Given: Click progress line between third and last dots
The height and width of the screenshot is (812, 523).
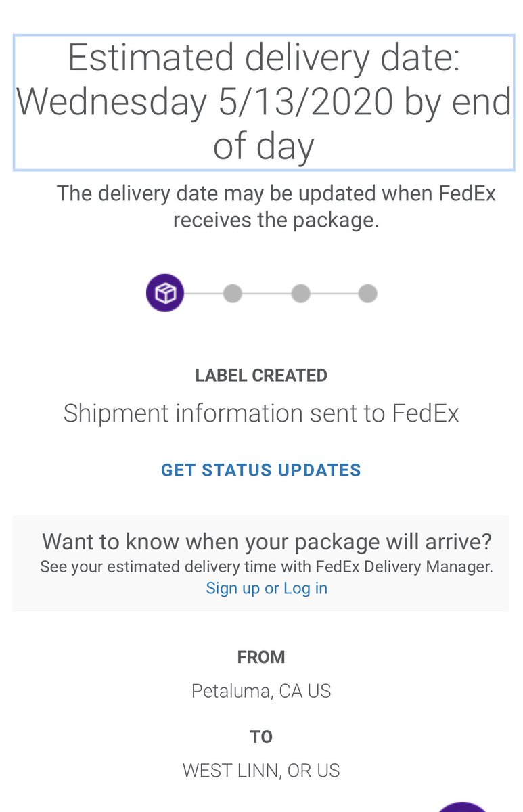Looking at the screenshot, I should [x=334, y=294].
